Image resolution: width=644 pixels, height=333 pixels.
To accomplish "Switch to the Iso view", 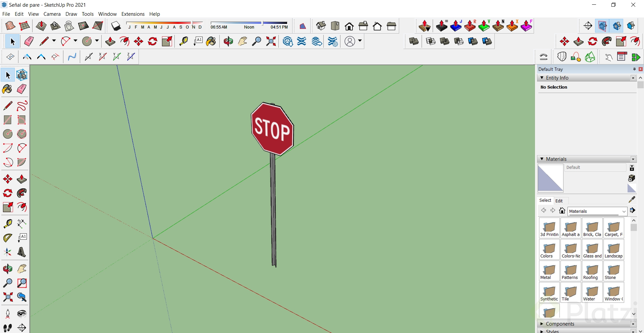I will click(x=321, y=26).
